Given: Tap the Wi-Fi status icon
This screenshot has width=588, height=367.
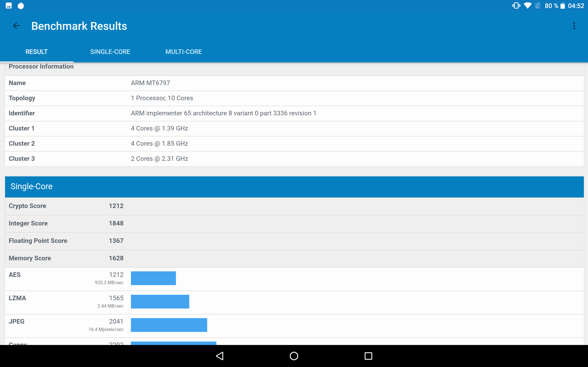Looking at the screenshot, I should 527,6.
